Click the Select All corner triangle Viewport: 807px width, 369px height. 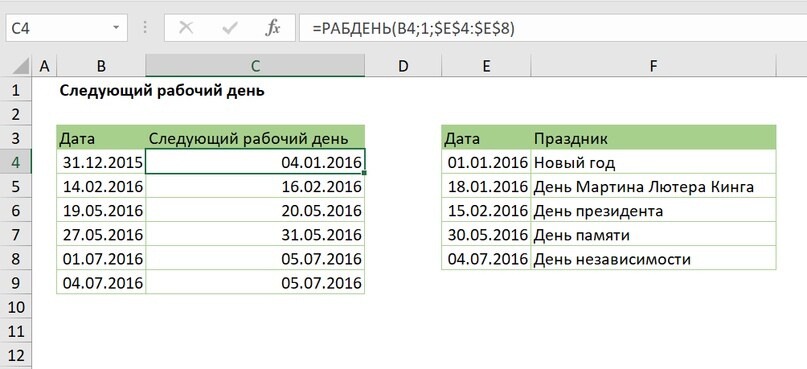tap(20, 67)
